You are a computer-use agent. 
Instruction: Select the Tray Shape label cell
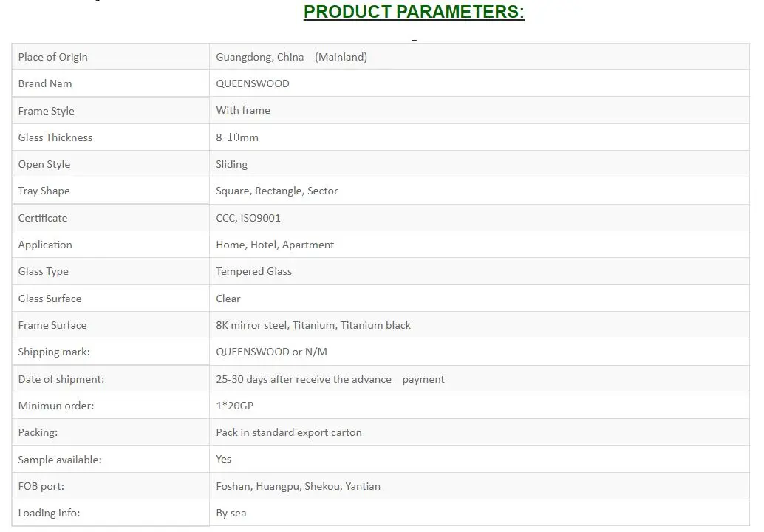tap(111, 191)
